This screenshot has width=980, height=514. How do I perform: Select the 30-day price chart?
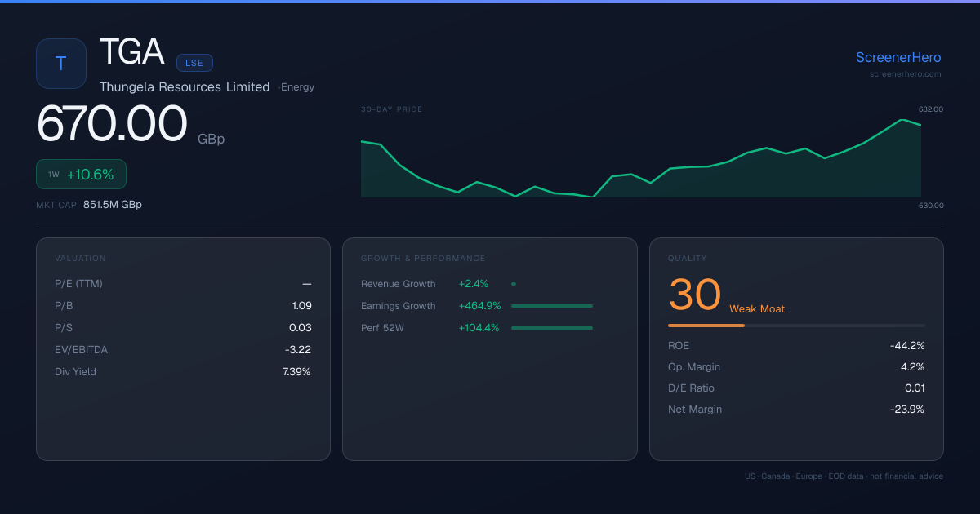point(641,158)
